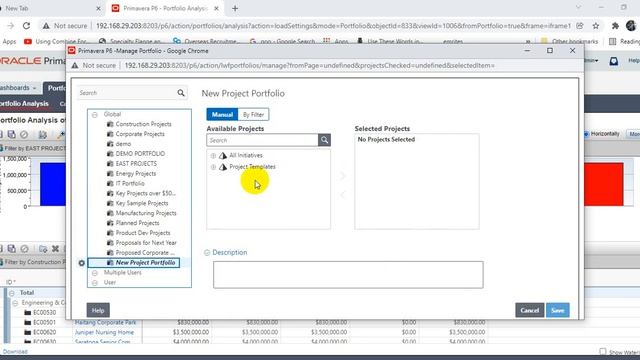Image resolution: width=640 pixels, height=360 pixels.
Task: Switch to the Manual selection tab
Action: click(222, 115)
